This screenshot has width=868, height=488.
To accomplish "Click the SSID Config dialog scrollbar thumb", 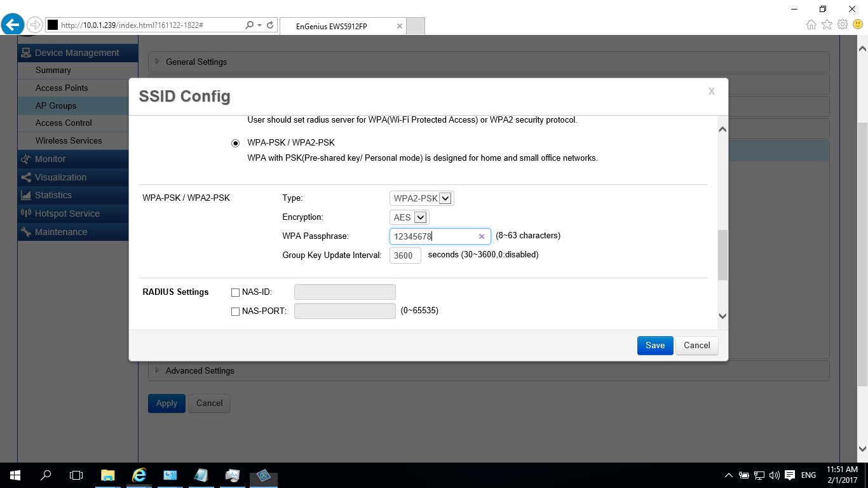I will coord(722,255).
